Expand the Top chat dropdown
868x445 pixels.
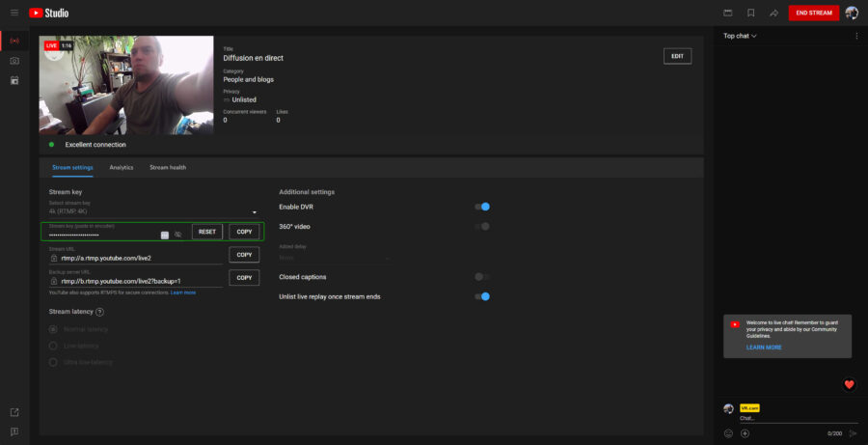pyautogui.click(x=740, y=36)
